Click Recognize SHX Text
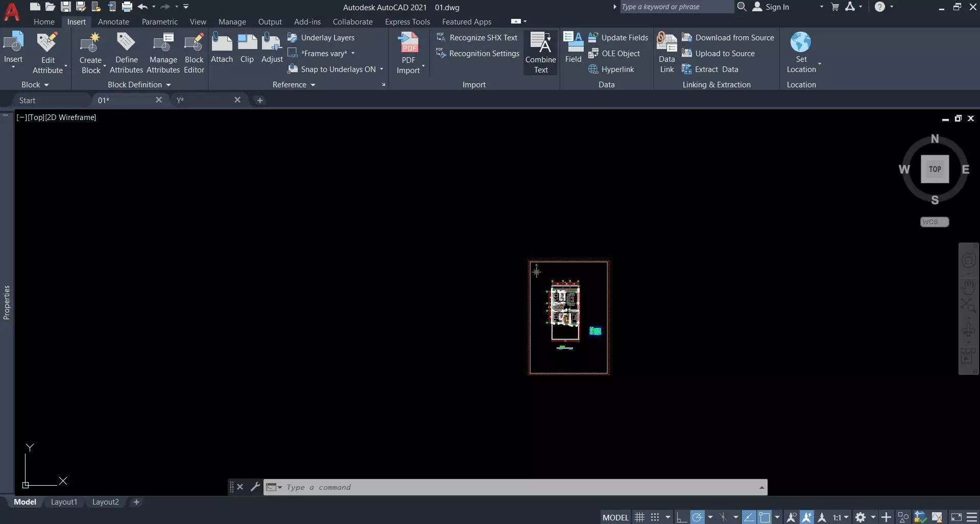 [476, 37]
